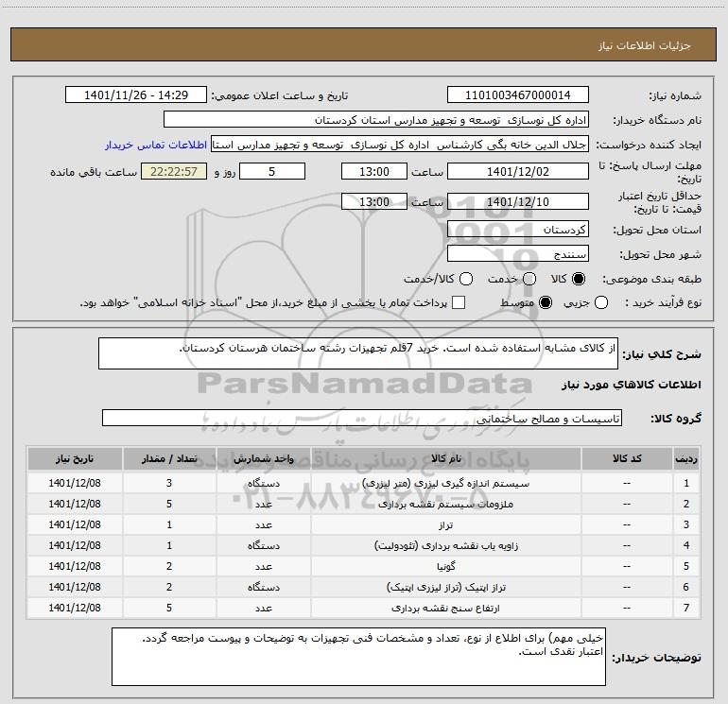Select the کالا radio button
The image size is (728, 704).
click(579, 279)
